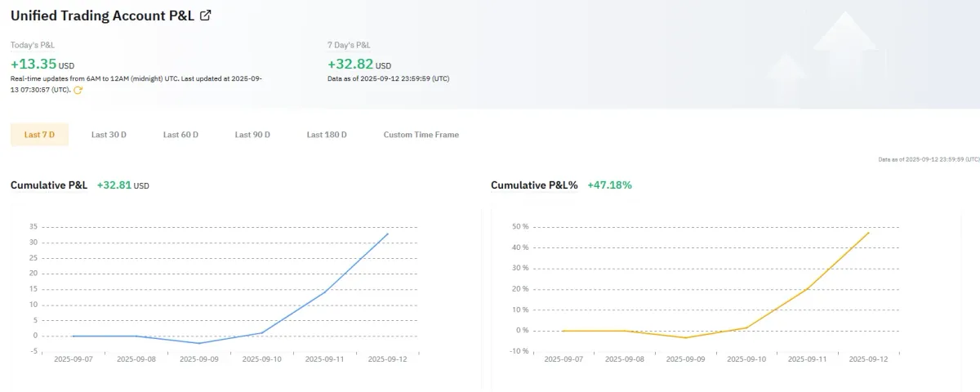980x392 pixels.
Task: Show the Last 60 D period
Action: tap(180, 135)
